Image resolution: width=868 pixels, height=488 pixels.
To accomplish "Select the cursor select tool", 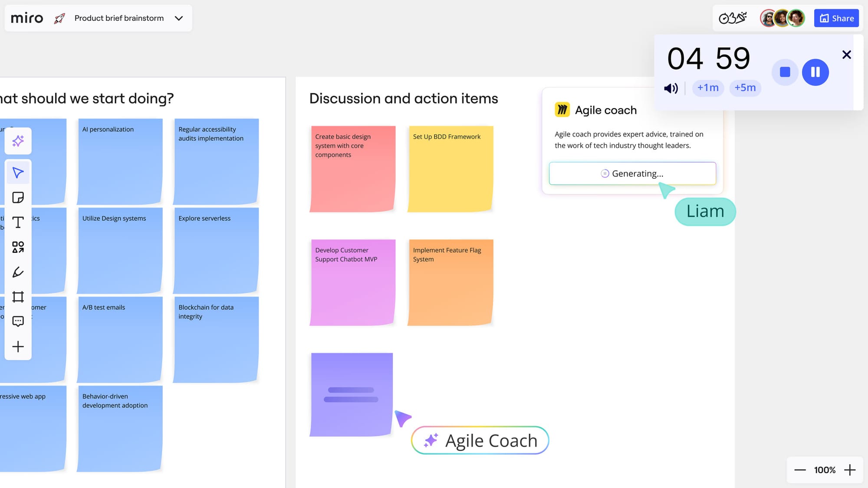I will (x=18, y=173).
